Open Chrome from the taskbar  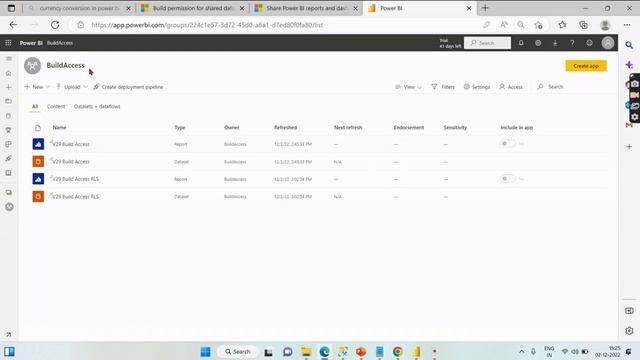(398, 352)
